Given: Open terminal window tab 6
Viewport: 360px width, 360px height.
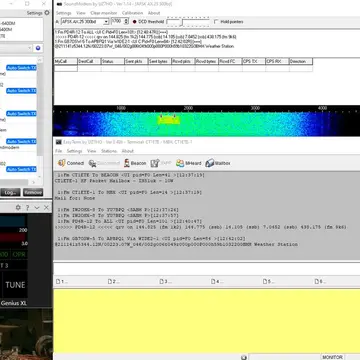Looking at the screenshot, I should coord(320,282).
